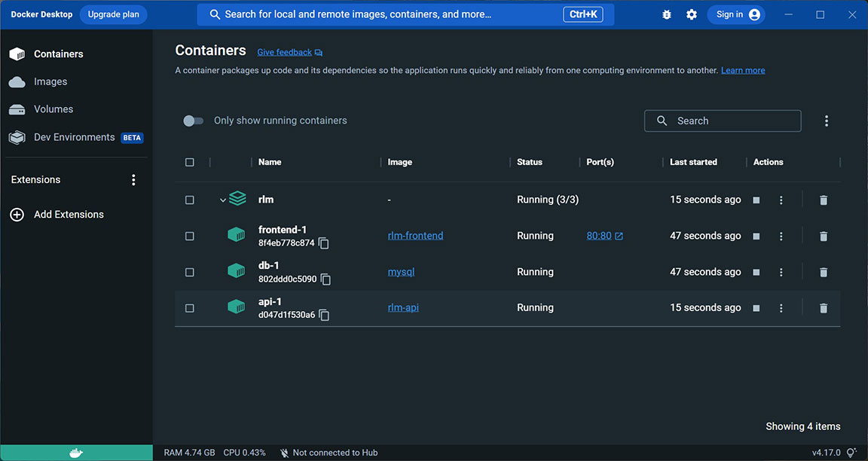
Task: Check the frontend-1 row checkbox
Action: tap(190, 237)
